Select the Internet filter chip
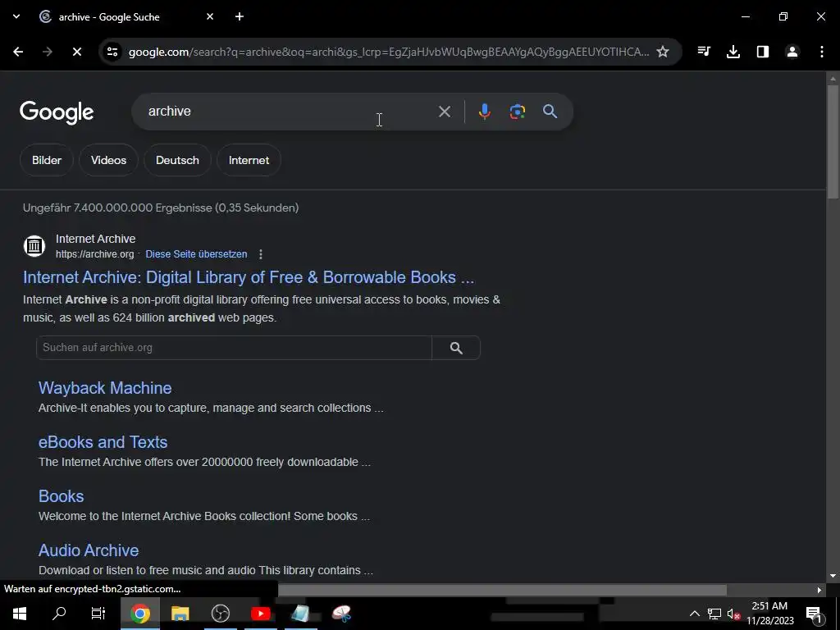This screenshot has height=630, width=840. point(249,160)
